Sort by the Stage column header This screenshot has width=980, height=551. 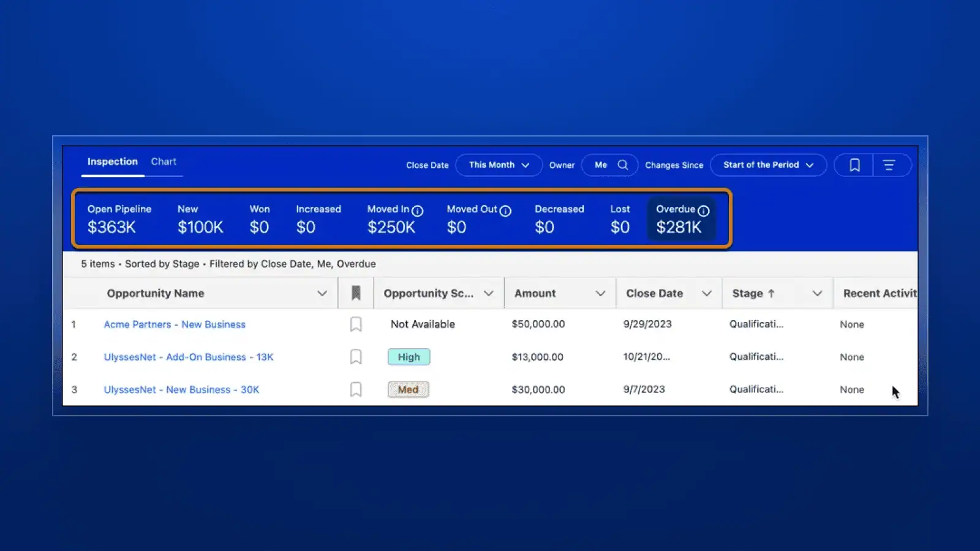pyautogui.click(x=753, y=293)
